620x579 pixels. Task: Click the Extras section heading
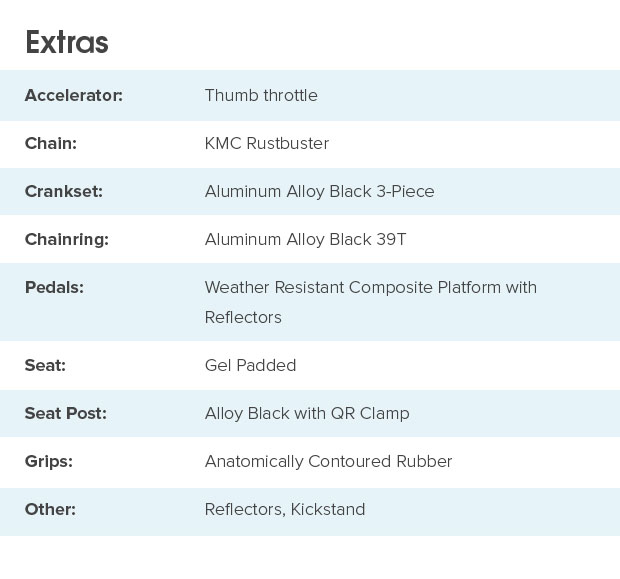pyautogui.click(x=66, y=42)
